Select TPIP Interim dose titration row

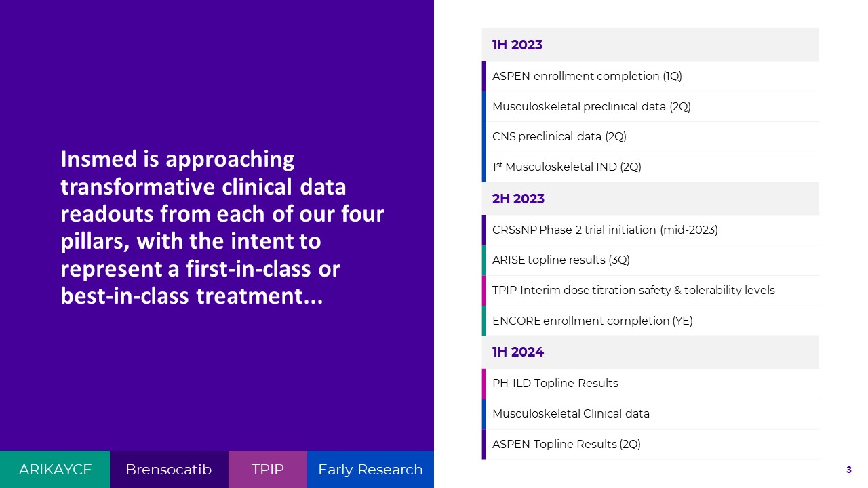pos(633,291)
